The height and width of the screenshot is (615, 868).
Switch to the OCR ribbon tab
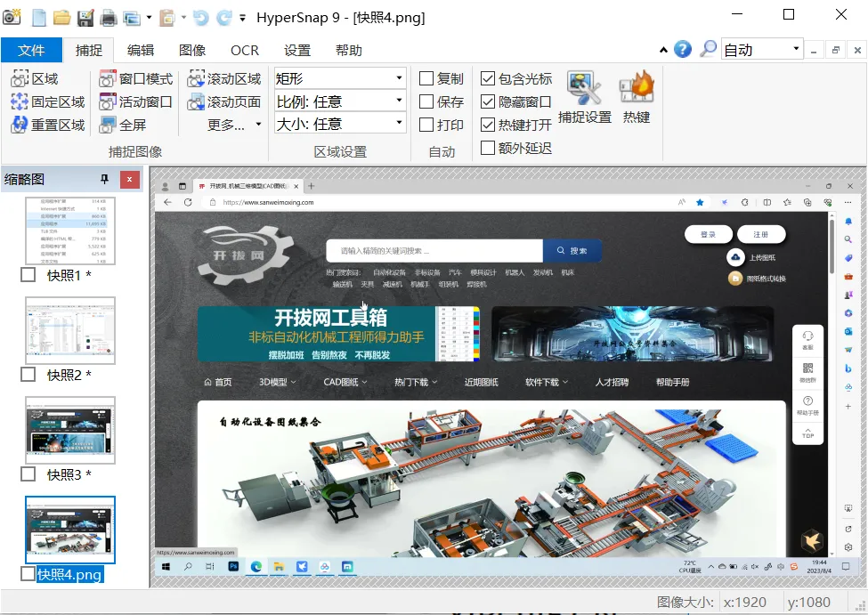pos(245,51)
